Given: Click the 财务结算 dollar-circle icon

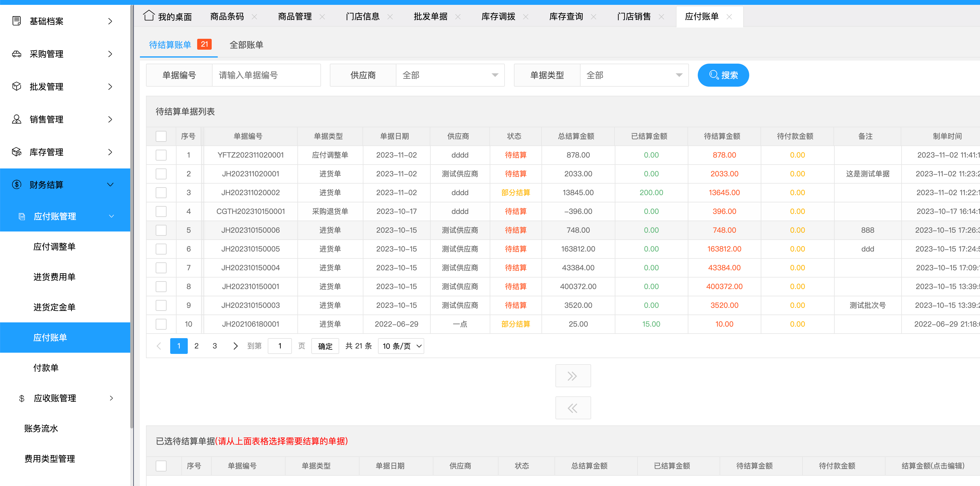Looking at the screenshot, I should pos(16,185).
